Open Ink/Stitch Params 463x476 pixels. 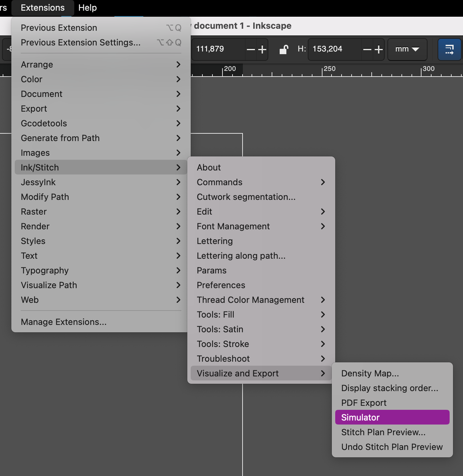click(261, 270)
